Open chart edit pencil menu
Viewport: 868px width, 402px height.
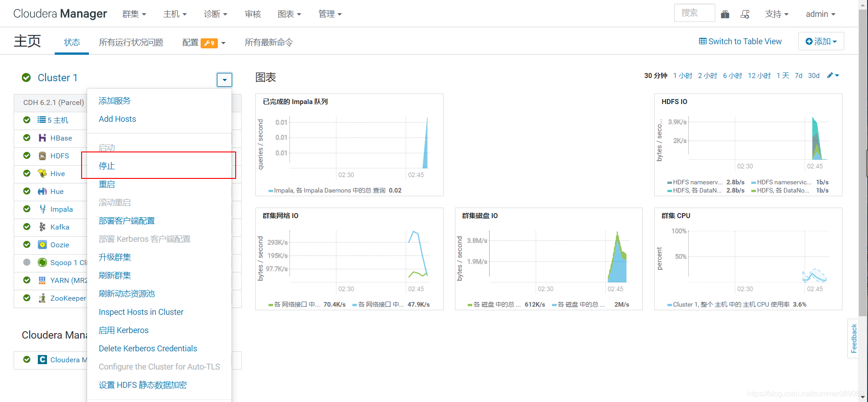click(833, 75)
